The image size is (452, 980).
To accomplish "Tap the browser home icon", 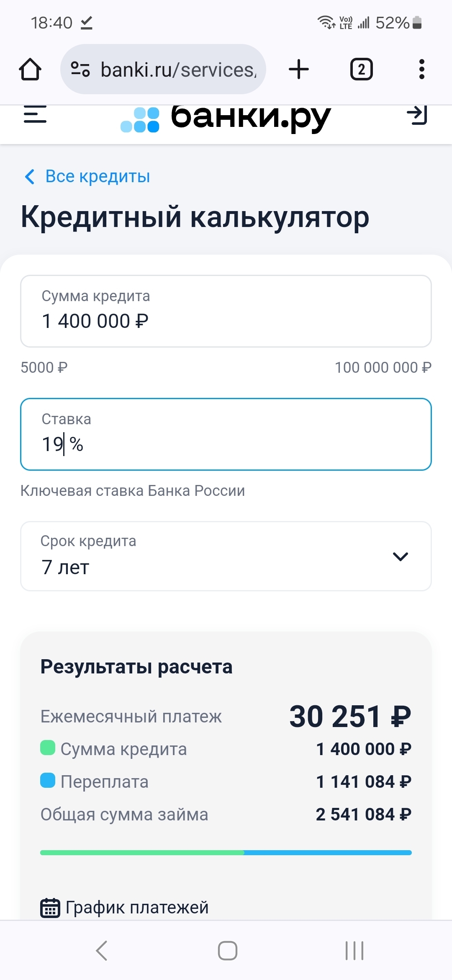I will click(30, 69).
